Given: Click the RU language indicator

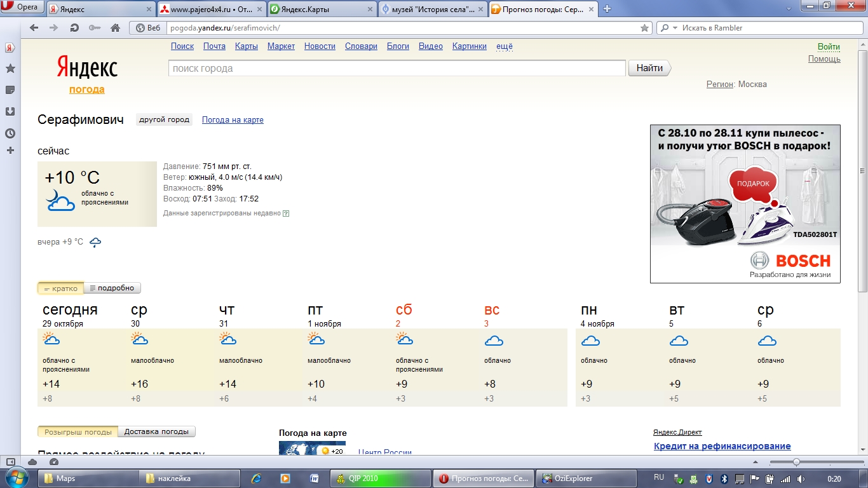Looking at the screenshot, I should 659,478.
